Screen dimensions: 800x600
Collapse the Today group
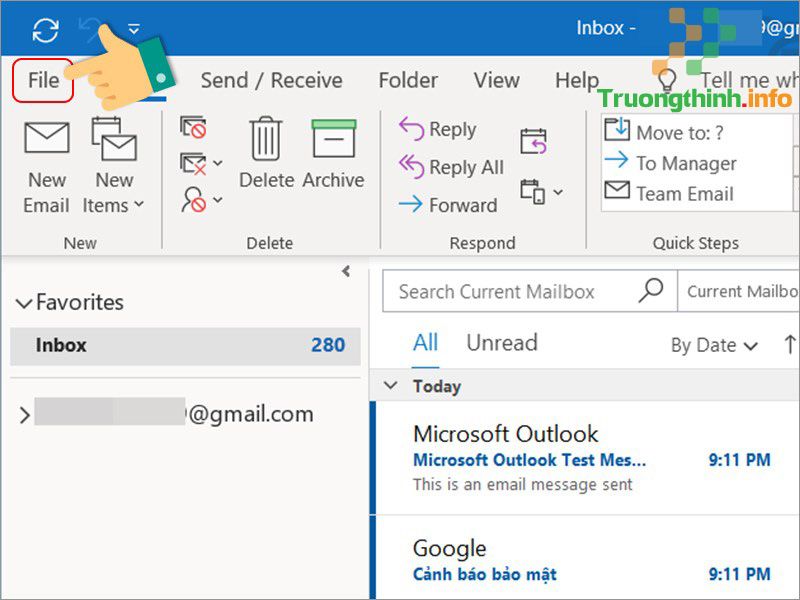pos(390,386)
